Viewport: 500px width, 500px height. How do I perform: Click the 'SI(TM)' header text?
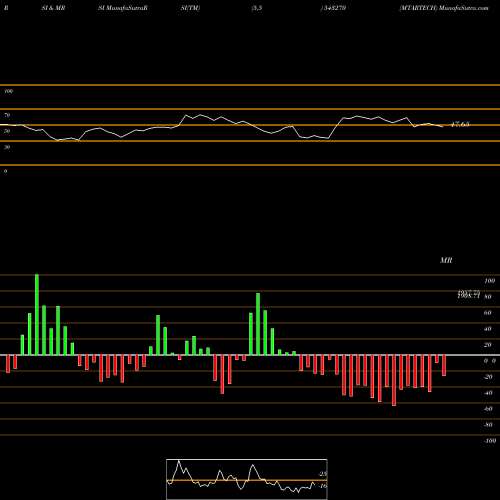tap(190, 8)
